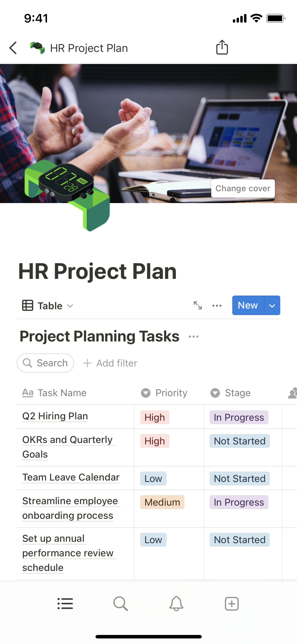Viewport: 297px width, 644px height.
Task: Click the Change cover button
Action: coord(243,188)
